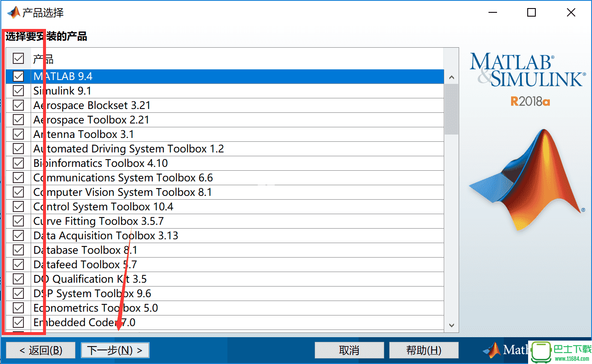Uncheck Embedded Coder 7.0 checkbox
Screen dimensions: 592x364
18,322
